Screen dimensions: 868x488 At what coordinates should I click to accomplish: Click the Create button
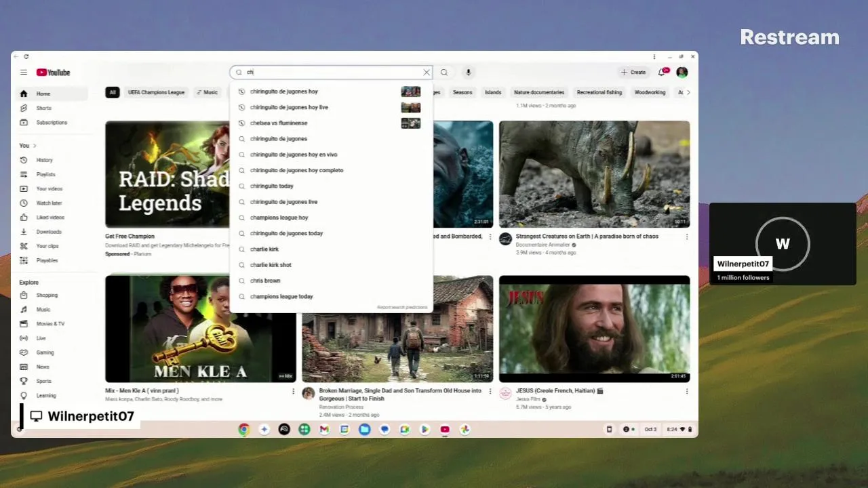633,72
